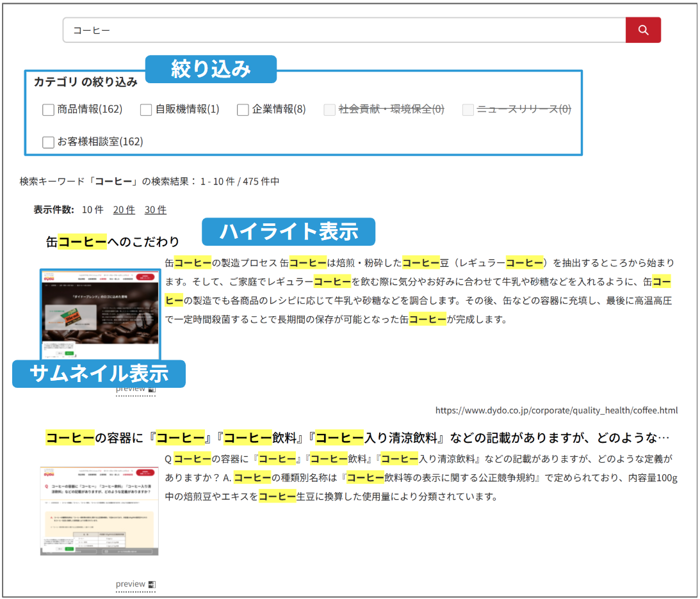Select the 10 件 display count
The image size is (700, 599).
coord(92,210)
